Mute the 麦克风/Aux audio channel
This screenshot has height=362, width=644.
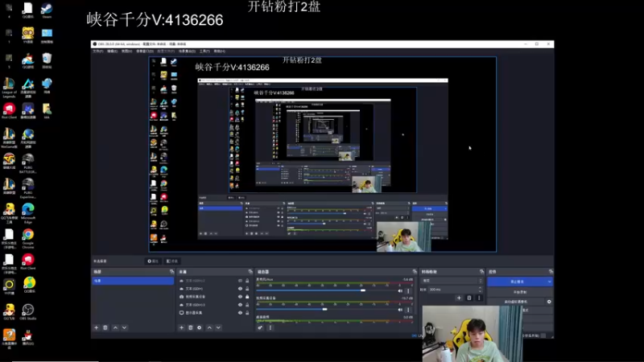coord(400,290)
